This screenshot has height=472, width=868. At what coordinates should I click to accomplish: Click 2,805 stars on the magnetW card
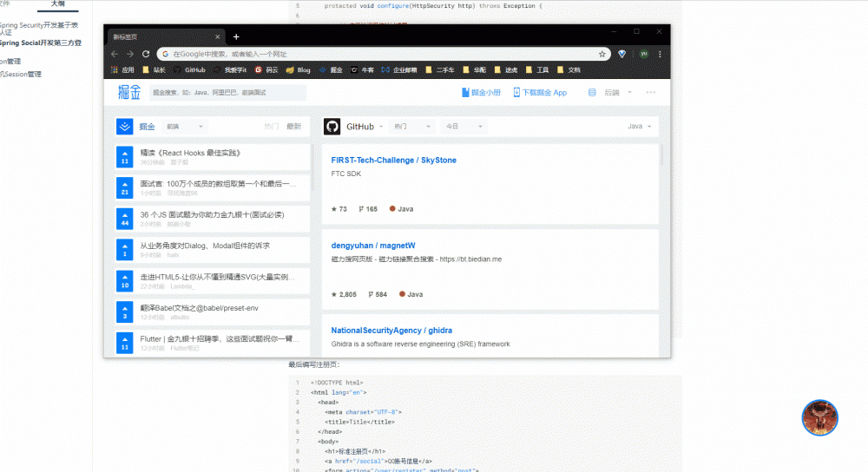[x=344, y=294]
